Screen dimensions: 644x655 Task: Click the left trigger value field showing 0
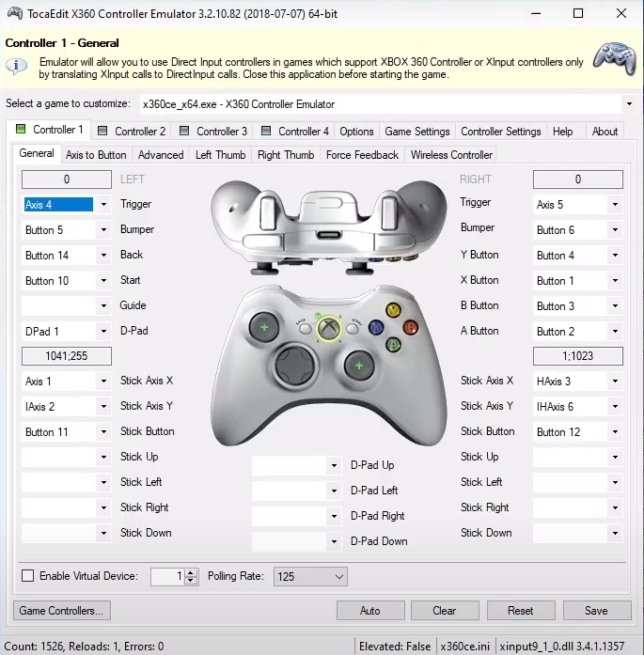(67, 179)
